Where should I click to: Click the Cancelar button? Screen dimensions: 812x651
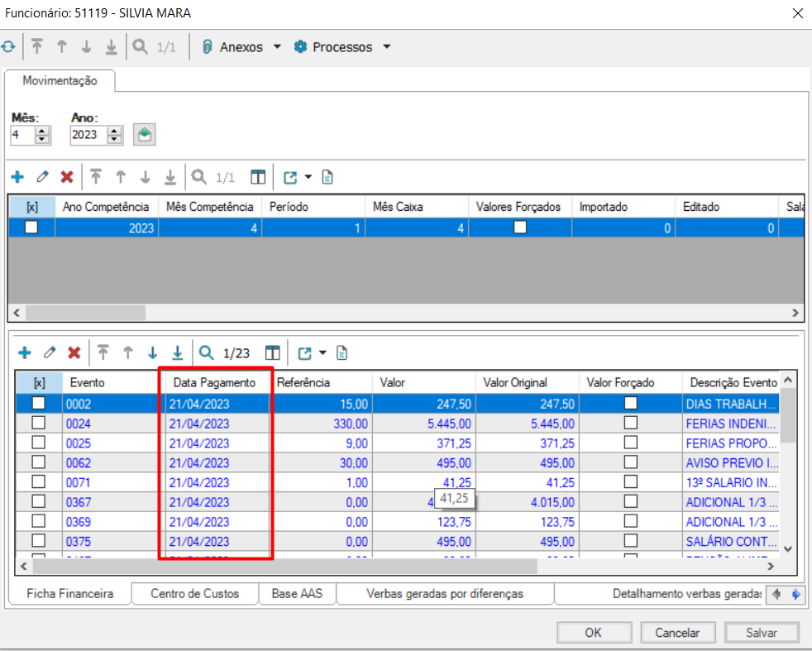click(677, 633)
